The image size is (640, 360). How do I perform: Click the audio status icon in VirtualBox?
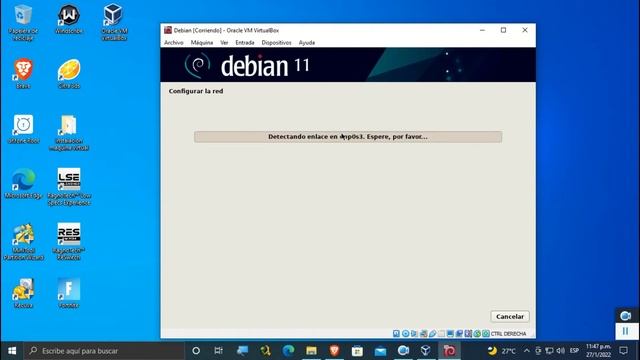point(414,333)
